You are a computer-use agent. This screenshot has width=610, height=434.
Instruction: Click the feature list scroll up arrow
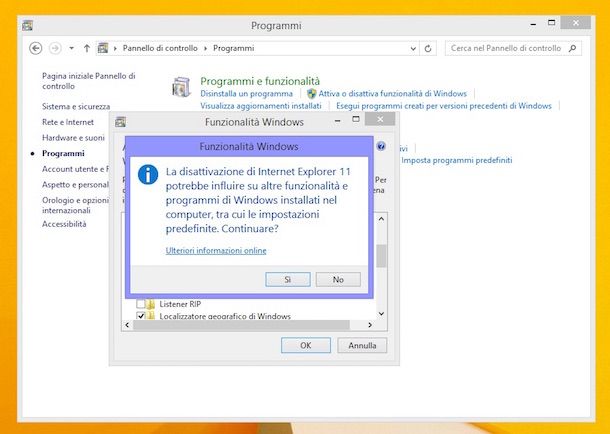(x=381, y=219)
